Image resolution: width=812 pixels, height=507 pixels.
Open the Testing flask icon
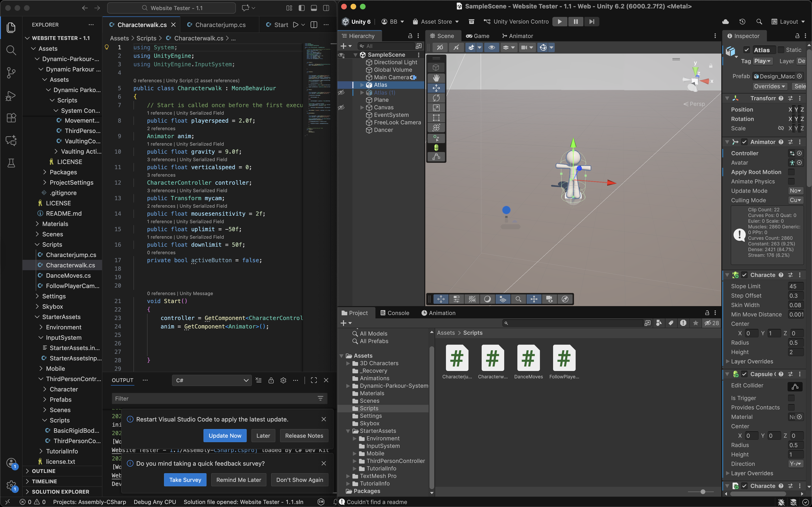(11, 163)
